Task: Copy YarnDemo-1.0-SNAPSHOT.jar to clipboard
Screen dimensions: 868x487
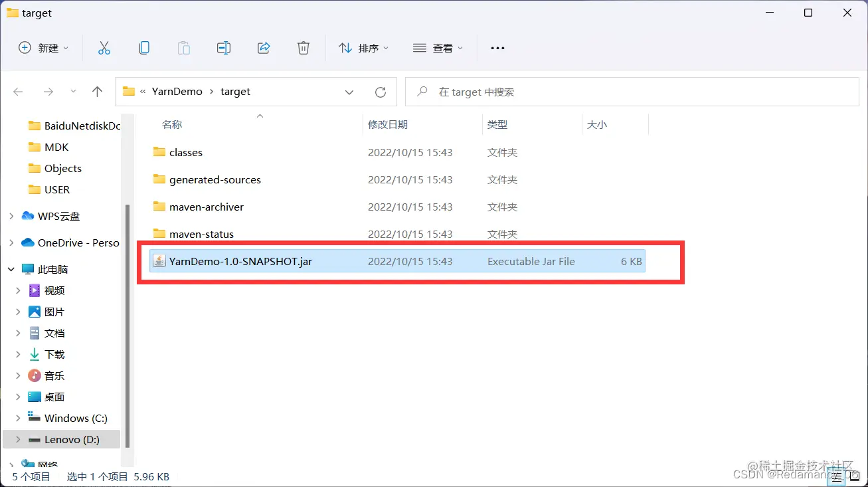Action: (144, 47)
